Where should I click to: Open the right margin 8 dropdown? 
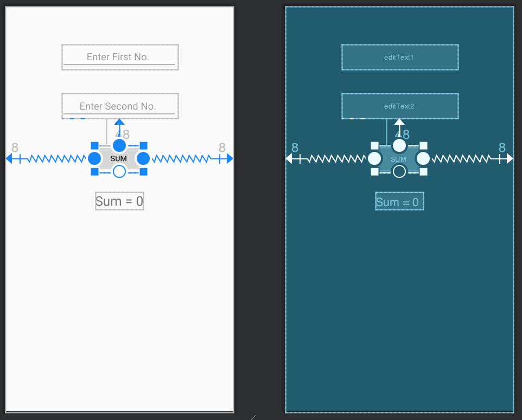pos(221,148)
